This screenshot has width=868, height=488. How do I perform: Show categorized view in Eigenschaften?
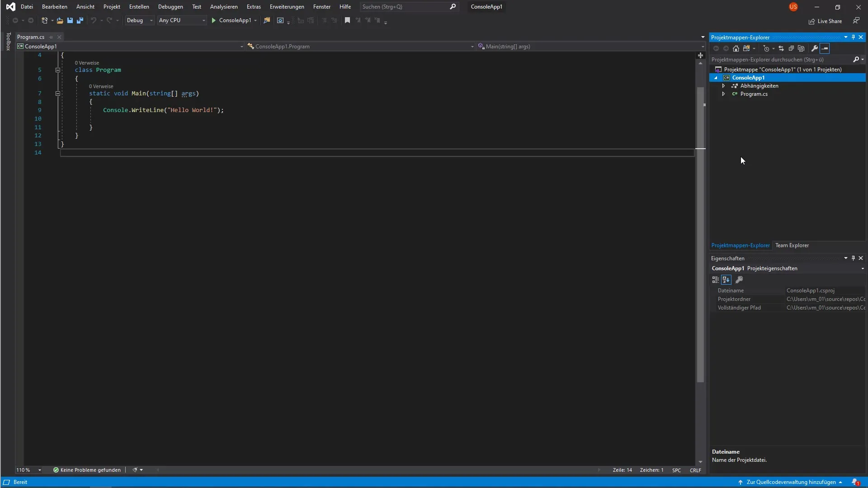point(716,280)
